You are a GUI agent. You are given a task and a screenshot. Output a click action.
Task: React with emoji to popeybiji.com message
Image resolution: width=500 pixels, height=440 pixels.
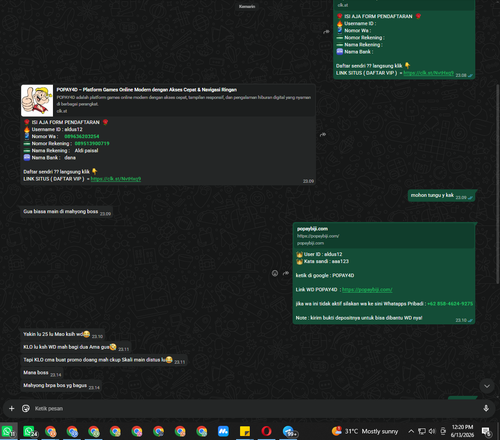click(275, 273)
